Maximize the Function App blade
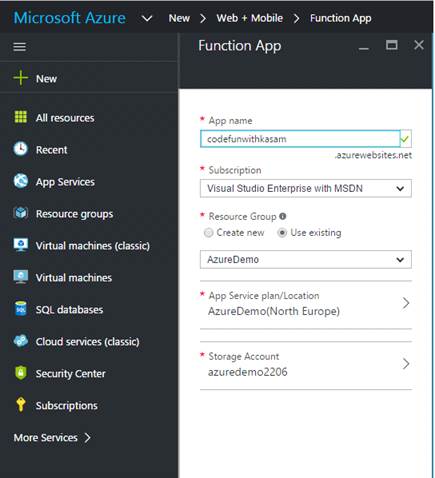Screen dimensions: 435x478 [391, 45]
